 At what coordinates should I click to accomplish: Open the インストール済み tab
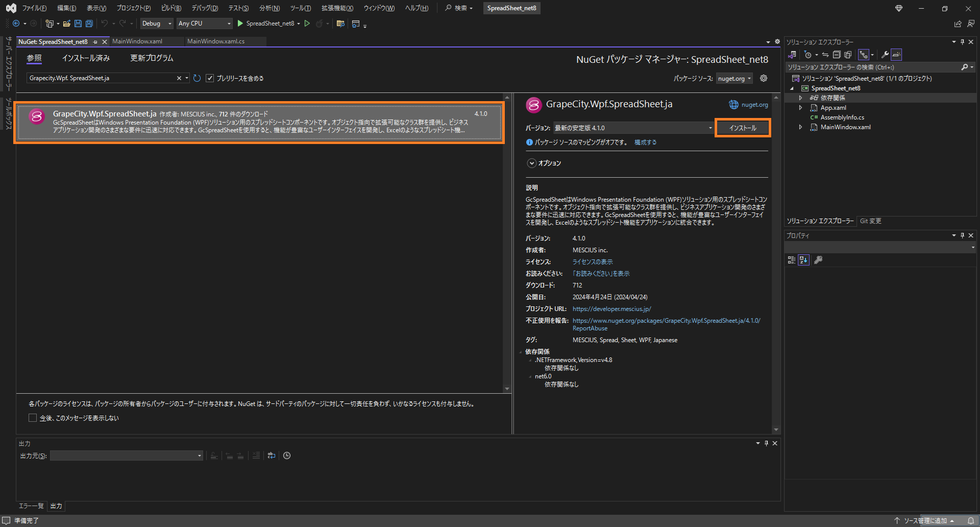click(x=86, y=58)
